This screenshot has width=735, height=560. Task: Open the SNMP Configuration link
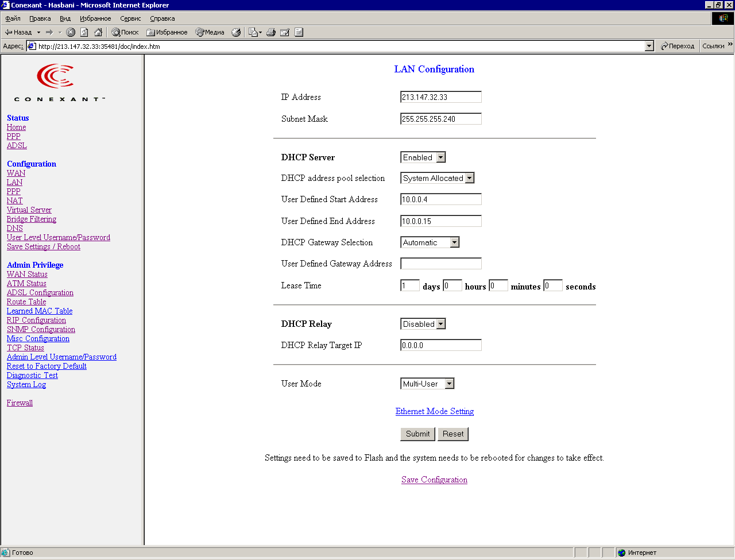[41, 329]
